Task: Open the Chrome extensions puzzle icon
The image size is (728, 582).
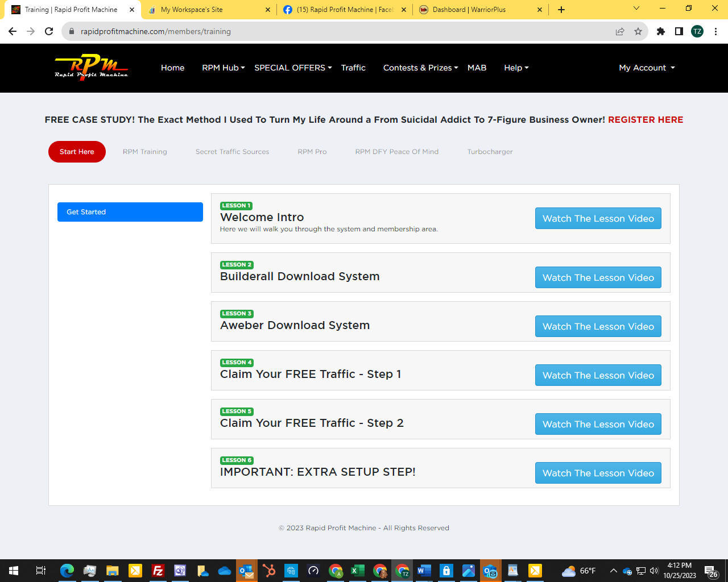Action: [661, 31]
